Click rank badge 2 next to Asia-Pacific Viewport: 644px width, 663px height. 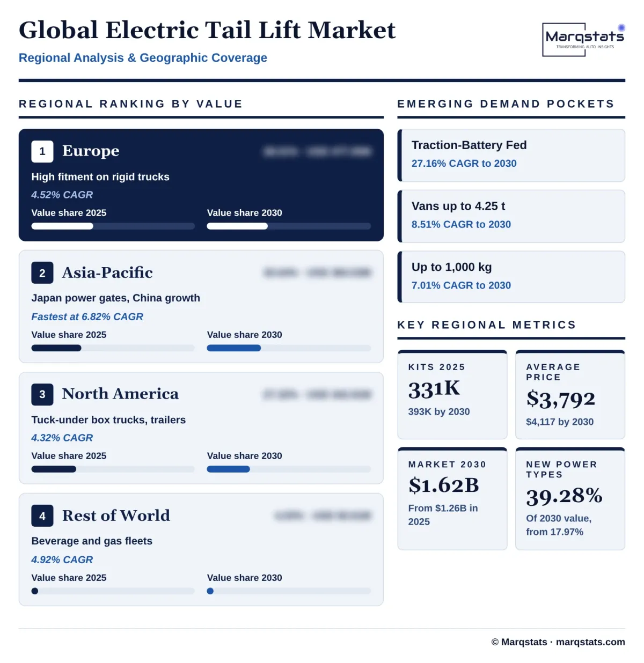tap(42, 273)
